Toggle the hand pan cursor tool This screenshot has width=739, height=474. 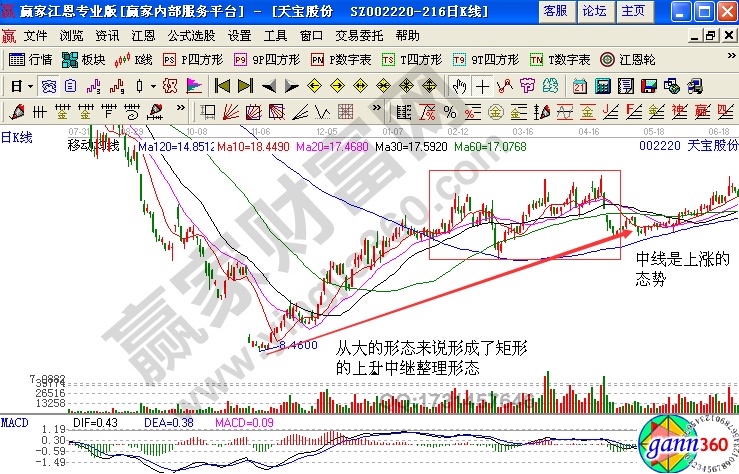pyautogui.click(x=459, y=85)
